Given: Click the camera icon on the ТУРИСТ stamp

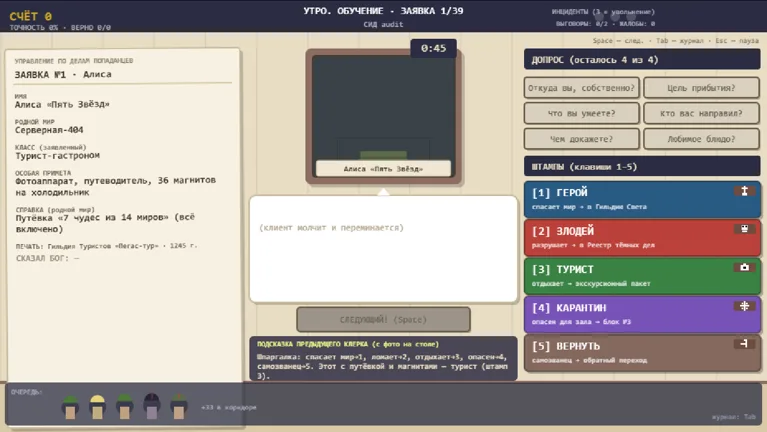Looking at the screenshot, I should 744,267.
